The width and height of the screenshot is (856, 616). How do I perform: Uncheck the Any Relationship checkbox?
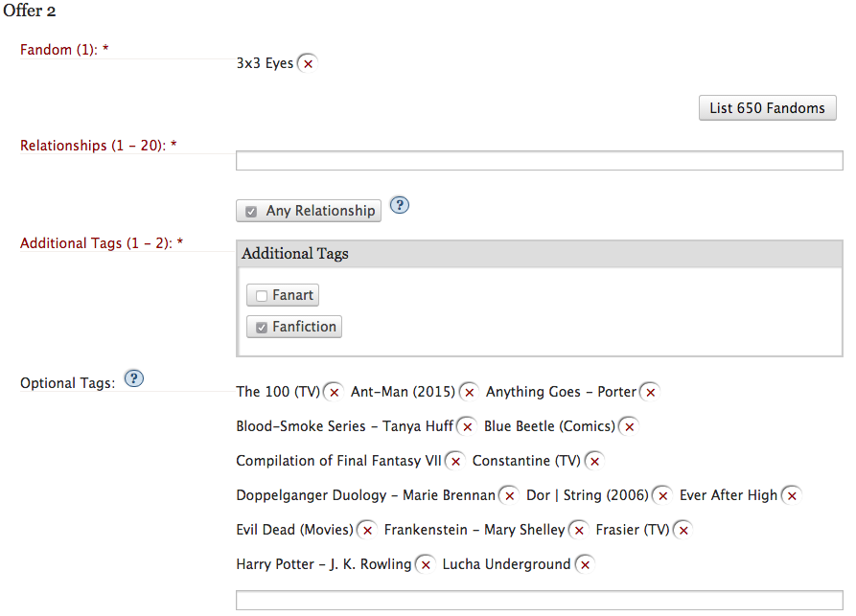251,212
